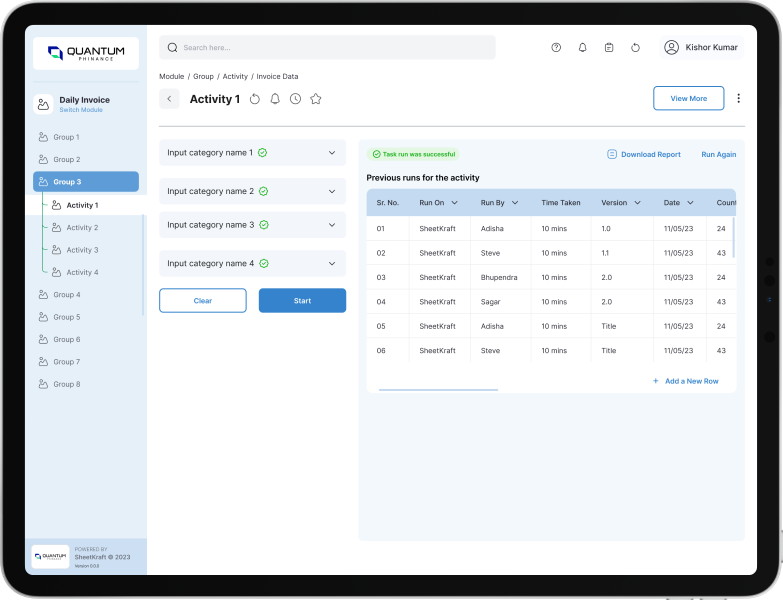Select Group 3 in the sidebar
The width and height of the screenshot is (783, 600).
click(86, 182)
